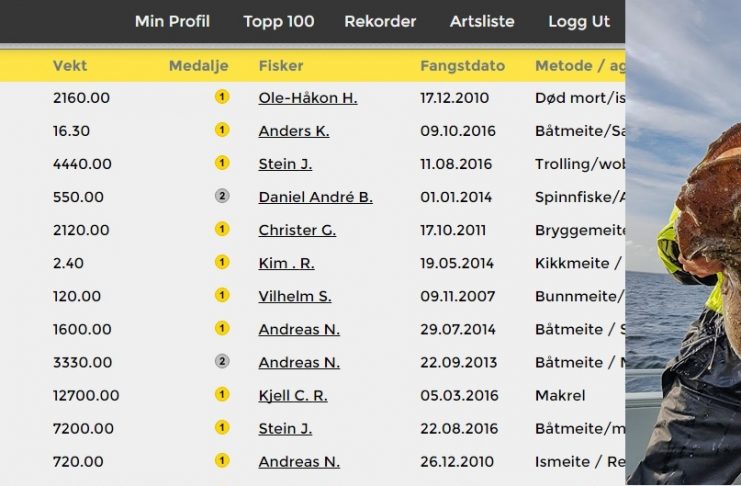Click Logg Ut to sign out
Image resolution: width=741 pixels, height=486 pixels.
click(579, 21)
